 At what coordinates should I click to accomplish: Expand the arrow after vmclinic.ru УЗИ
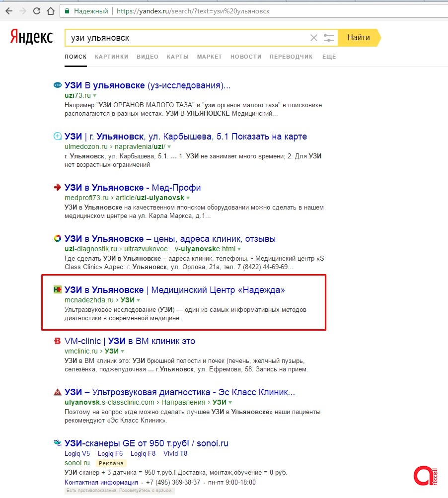coord(122,351)
